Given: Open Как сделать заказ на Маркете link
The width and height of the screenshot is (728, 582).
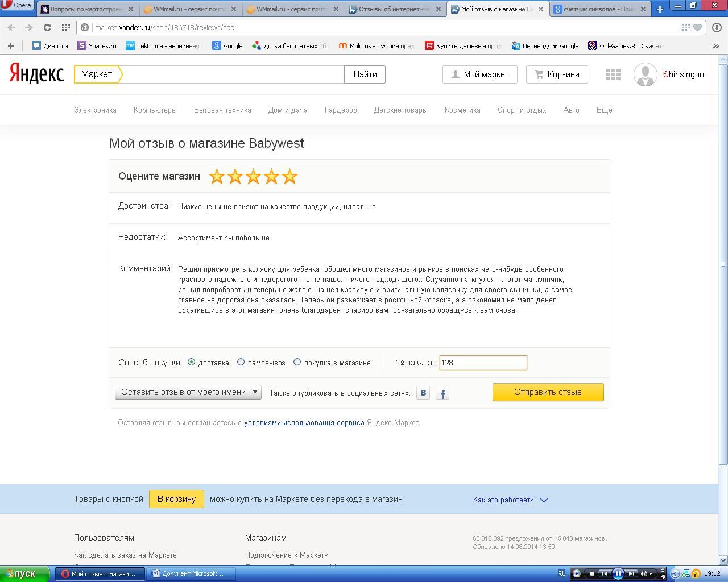Looking at the screenshot, I should (125, 555).
